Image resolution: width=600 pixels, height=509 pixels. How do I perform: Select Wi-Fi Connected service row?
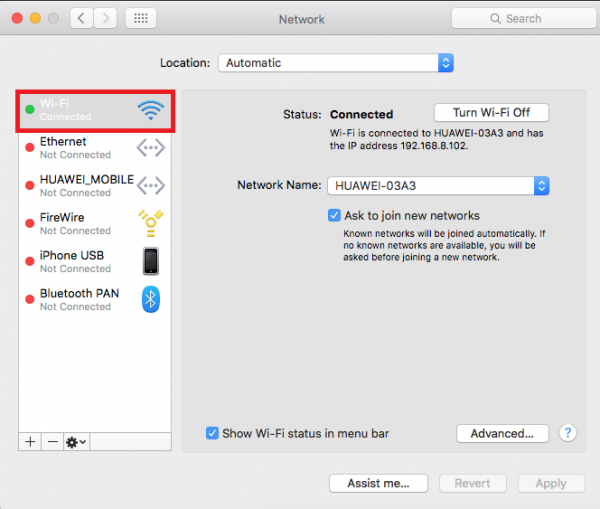[x=95, y=111]
